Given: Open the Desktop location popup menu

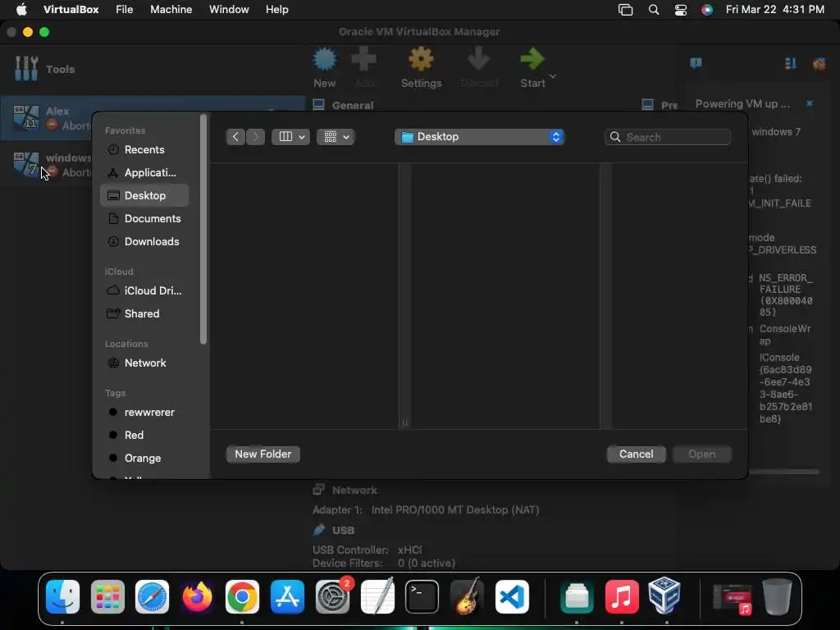Looking at the screenshot, I should (x=479, y=137).
